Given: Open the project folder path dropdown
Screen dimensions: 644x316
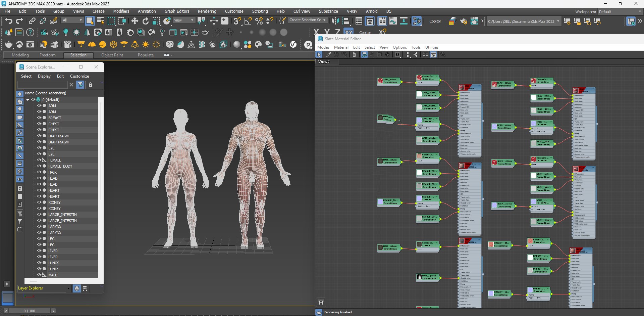Looking at the screenshot, I should pos(523,21).
